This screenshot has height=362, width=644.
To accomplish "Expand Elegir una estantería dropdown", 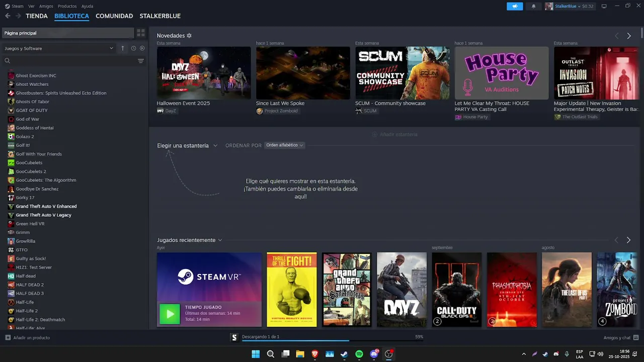I will [x=187, y=145].
